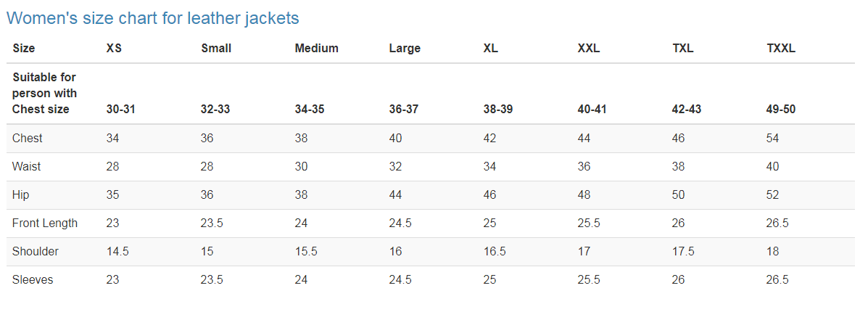Viewport: 868px width, 312px height.
Task: Select the Medium column header
Action: point(316,49)
